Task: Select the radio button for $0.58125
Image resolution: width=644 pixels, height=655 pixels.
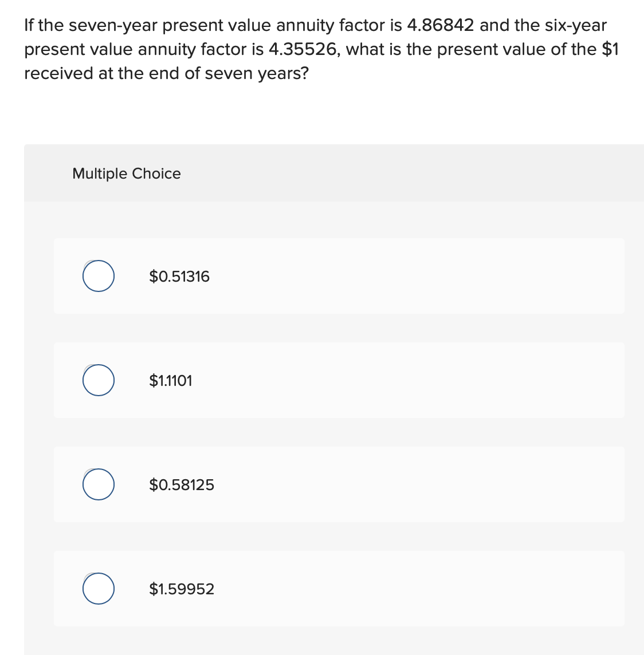Action: (97, 484)
